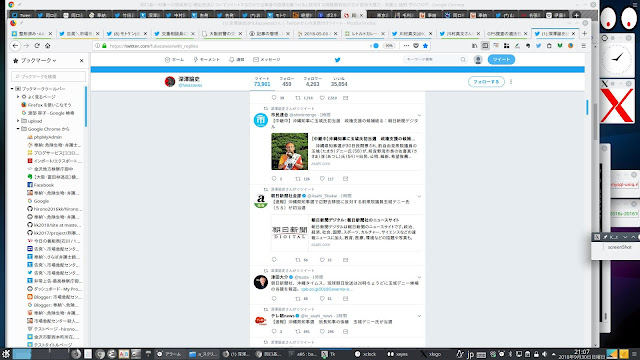This screenshot has width=640, height=360.
Task: Go back with Firefox back arrow
Action: point(16,46)
